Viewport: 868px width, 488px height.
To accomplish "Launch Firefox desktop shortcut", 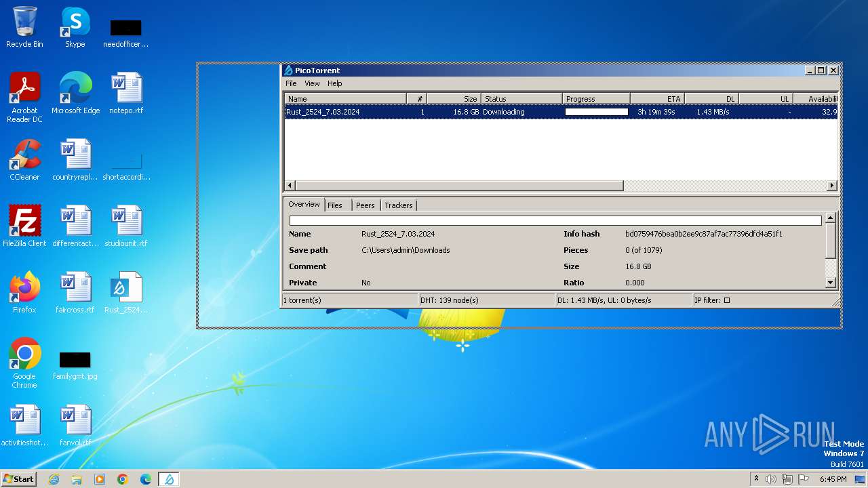I will (x=24, y=293).
